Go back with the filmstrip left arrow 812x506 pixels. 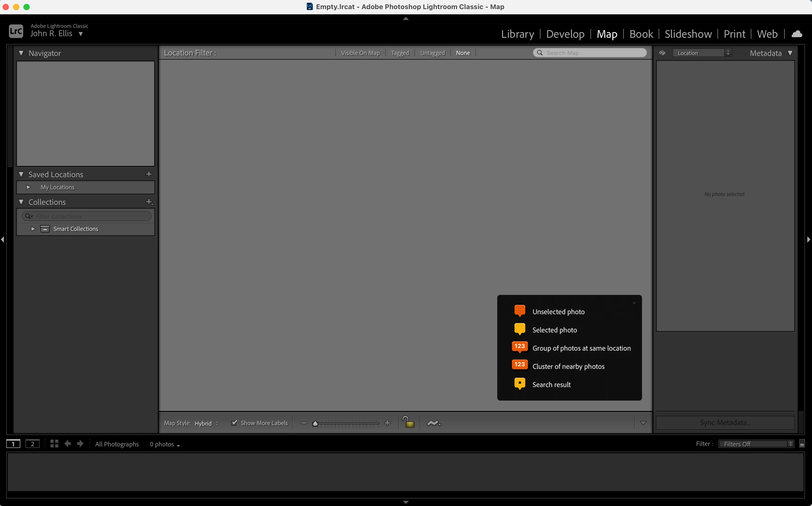coord(68,444)
